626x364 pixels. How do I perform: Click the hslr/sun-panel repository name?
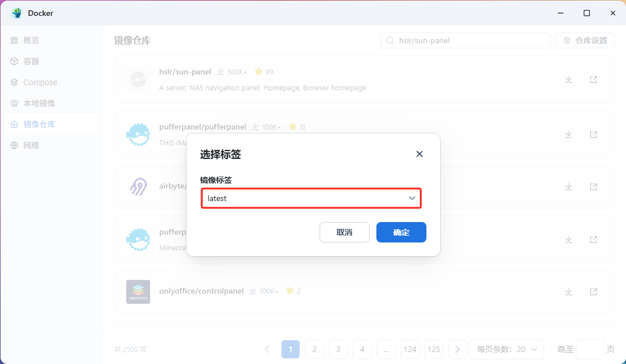[x=185, y=72]
